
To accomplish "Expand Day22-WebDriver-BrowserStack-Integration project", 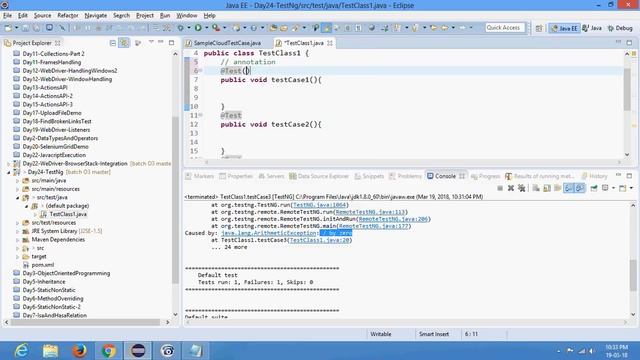I will pyautogui.click(x=9, y=164).
